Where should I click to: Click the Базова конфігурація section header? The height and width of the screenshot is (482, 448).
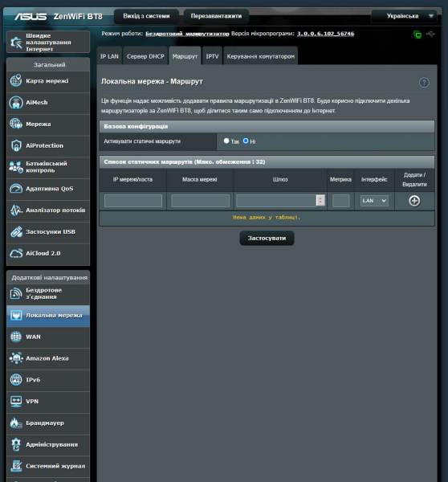coord(267,126)
